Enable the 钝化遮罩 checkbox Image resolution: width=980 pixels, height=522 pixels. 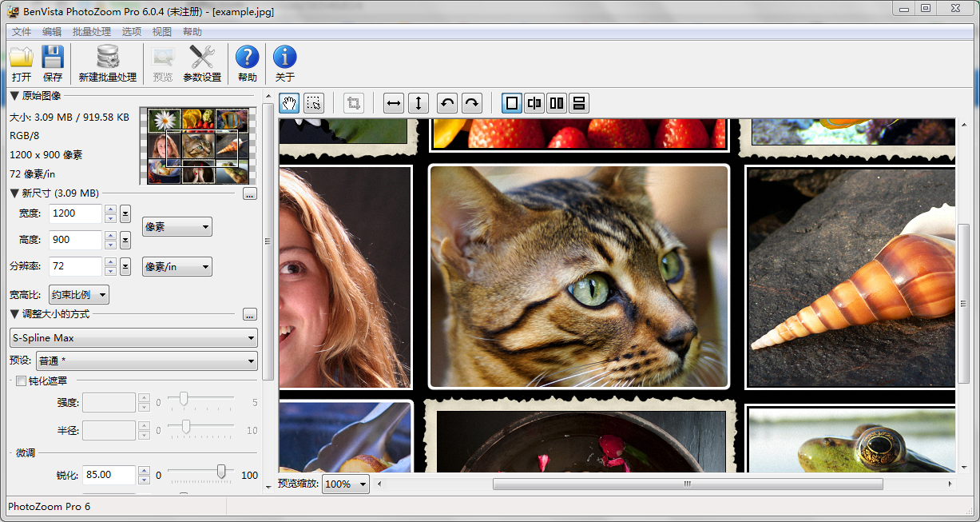click(22, 381)
